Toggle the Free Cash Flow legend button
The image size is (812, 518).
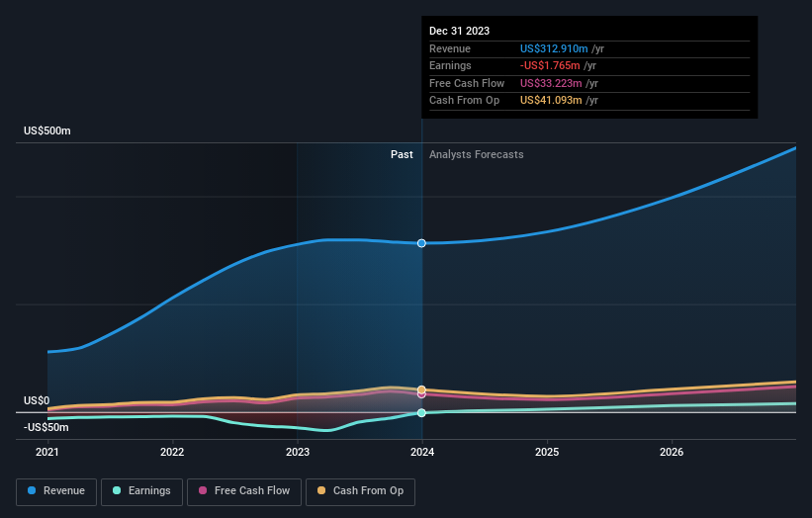click(x=244, y=491)
